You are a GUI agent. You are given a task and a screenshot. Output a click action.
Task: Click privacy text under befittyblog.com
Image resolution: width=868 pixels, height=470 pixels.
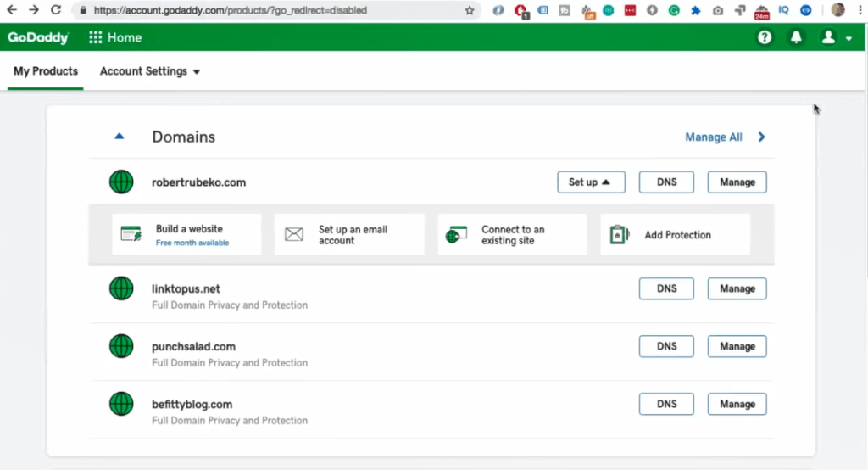pyautogui.click(x=230, y=420)
